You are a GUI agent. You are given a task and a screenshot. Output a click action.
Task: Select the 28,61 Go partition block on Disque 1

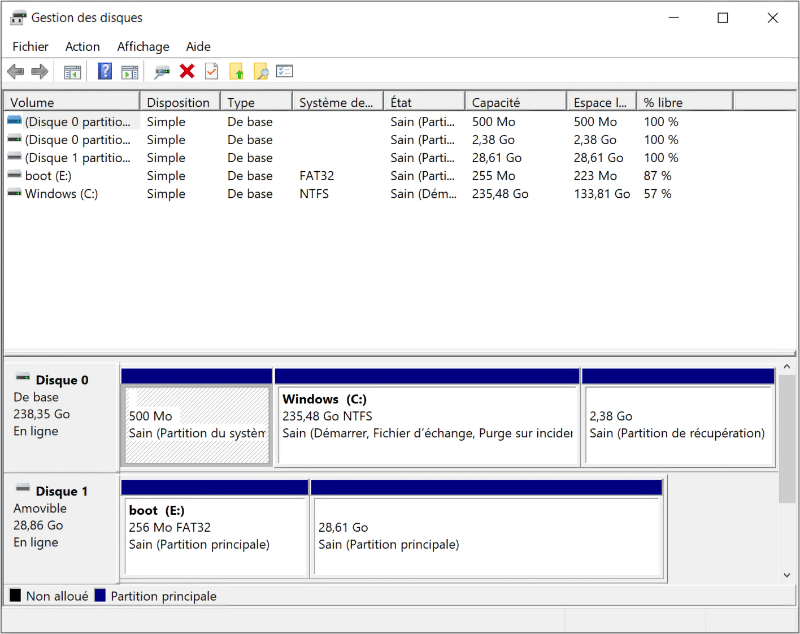click(487, 528)
